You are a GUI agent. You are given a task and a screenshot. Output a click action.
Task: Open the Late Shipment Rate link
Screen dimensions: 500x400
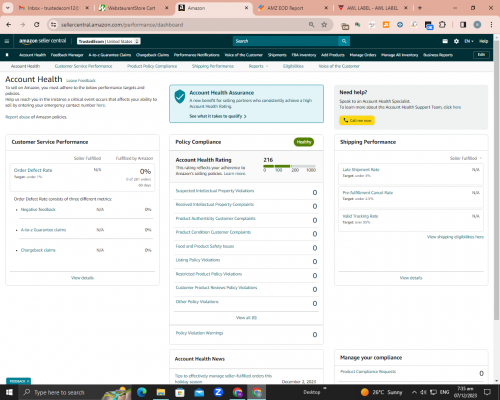[x=361, y=169]
